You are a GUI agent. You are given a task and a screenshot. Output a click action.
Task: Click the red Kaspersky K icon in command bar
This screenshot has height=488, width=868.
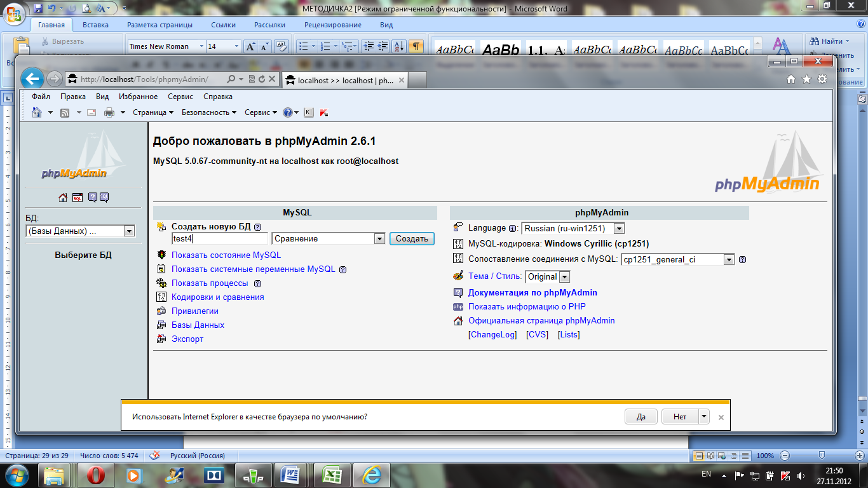tap(324, 112)
